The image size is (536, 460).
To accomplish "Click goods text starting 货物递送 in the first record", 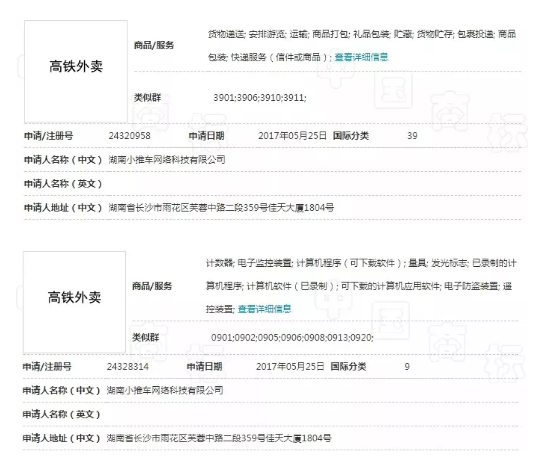I will [362, 45].
